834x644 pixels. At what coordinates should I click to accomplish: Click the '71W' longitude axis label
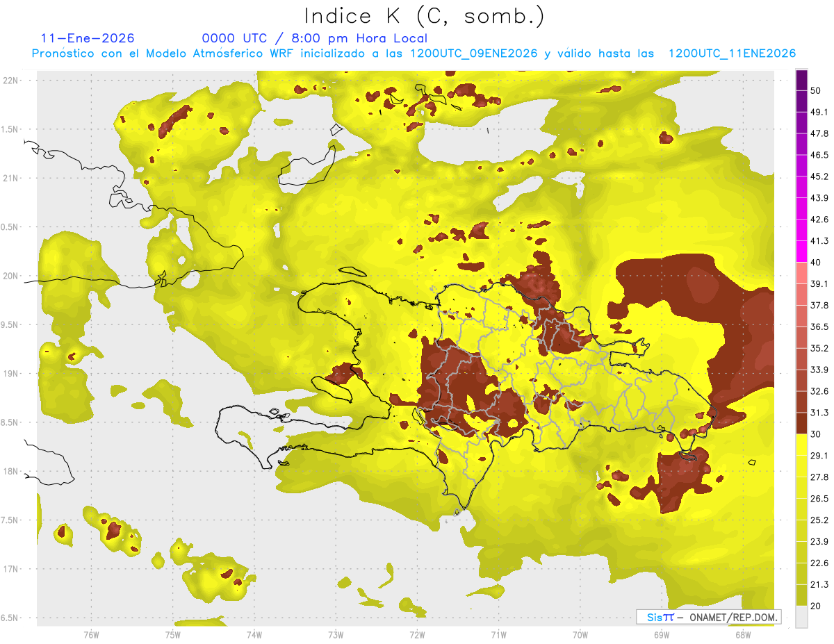click(x=498, y=635)
